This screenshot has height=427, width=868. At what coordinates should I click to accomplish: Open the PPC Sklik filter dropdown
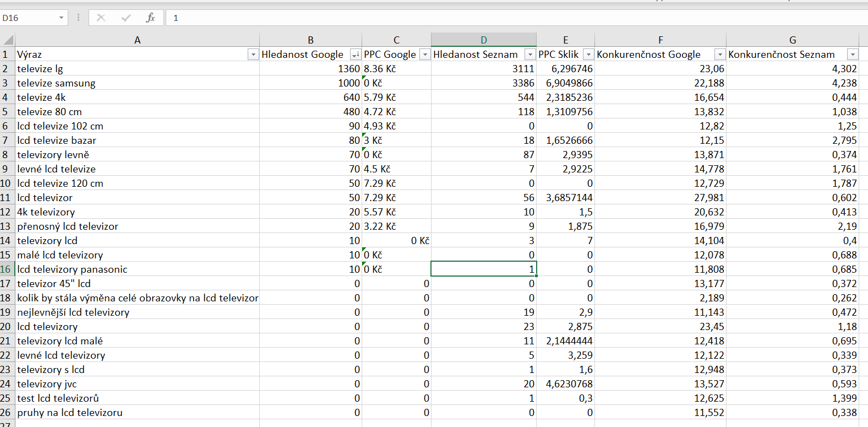(x=588, y=55)
